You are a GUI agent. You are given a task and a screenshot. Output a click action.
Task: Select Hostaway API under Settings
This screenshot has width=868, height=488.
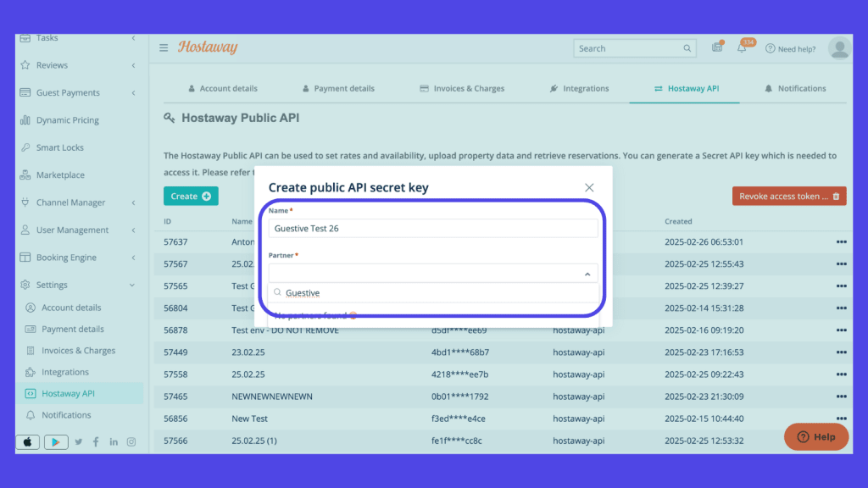[68, 393]
